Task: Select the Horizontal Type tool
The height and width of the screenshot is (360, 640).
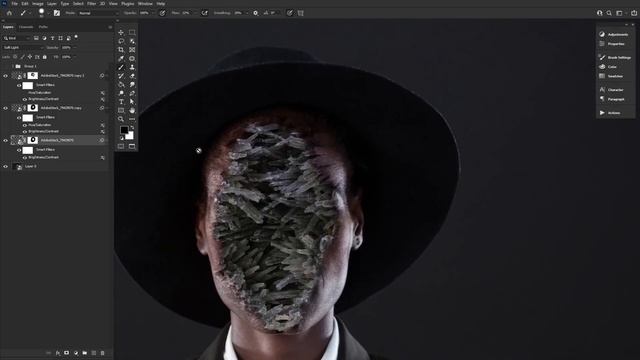Action: [121, 102]
